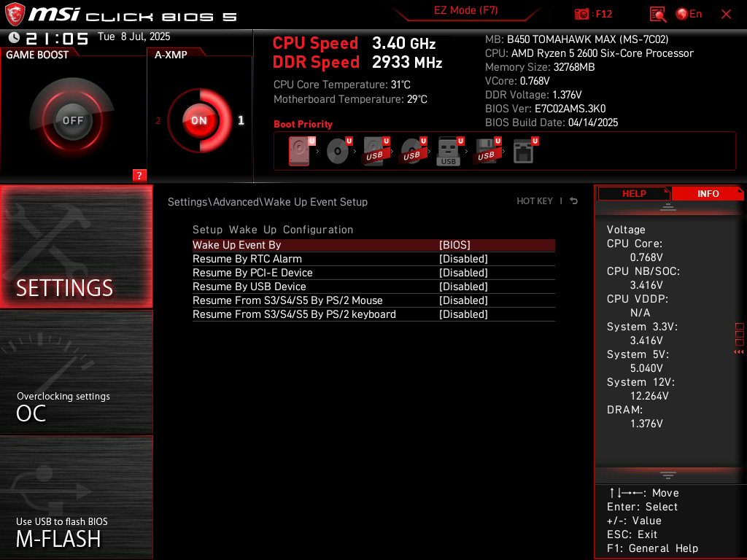Image resolution: width=747 pixels, height=560 pixels.
Task: Click the Resume By PCI-E Device label
Action: click(252, 273)
